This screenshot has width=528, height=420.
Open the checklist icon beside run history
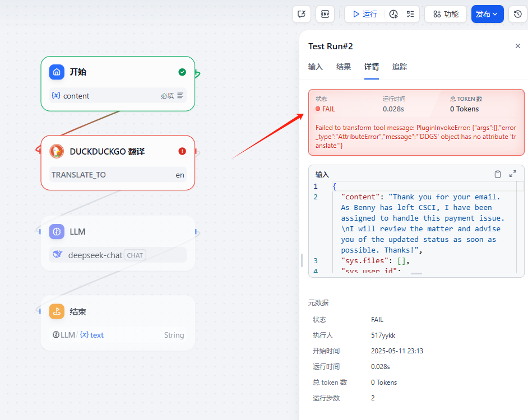click(410, 14)
